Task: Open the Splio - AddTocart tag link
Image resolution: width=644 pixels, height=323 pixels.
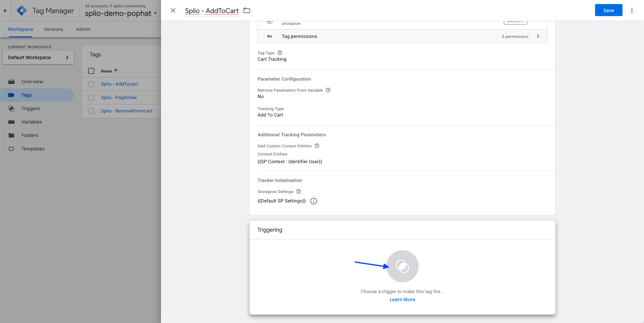Action: pos(119,84)
